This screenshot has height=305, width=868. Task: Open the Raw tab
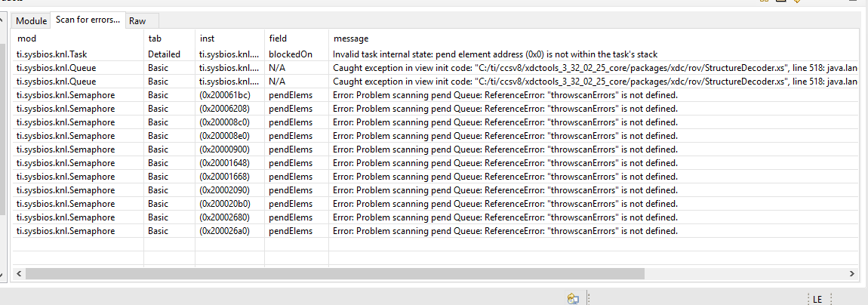[137, 21]
